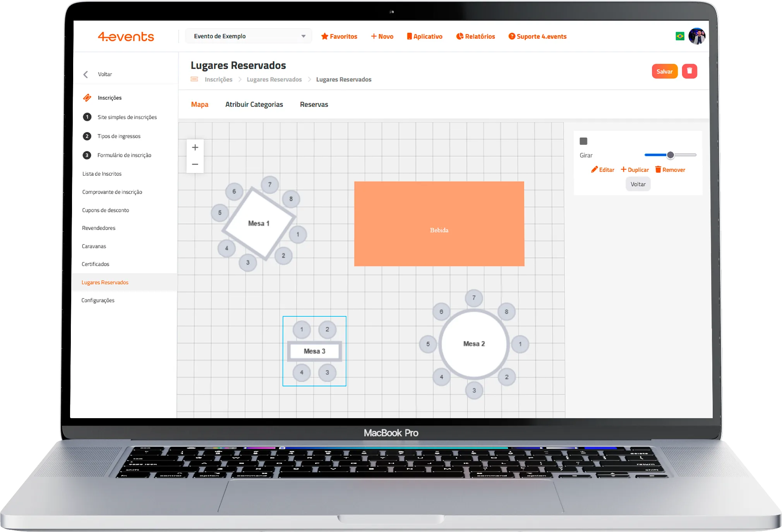Switch to Atribuir Categorias tab
The height and width of the screenshot is (532, 782).
254,105
